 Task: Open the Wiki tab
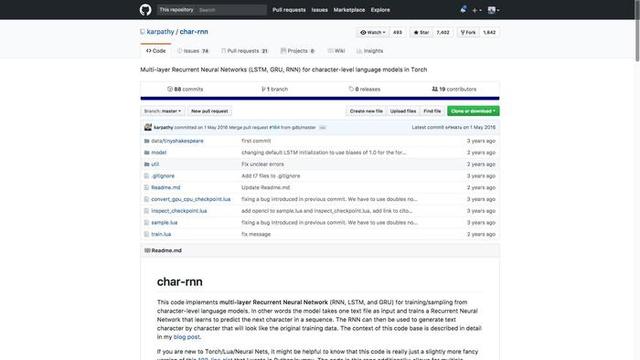pos(336,51)
